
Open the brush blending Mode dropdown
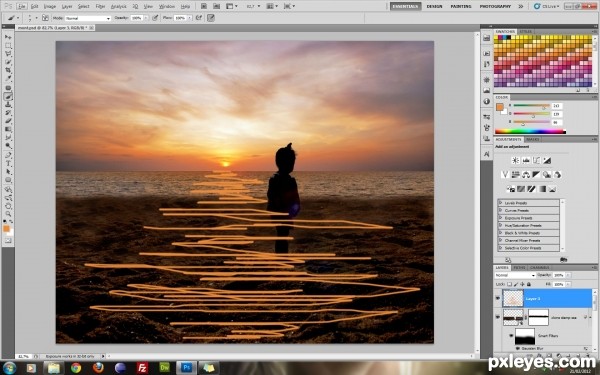[x=88, y=18]
